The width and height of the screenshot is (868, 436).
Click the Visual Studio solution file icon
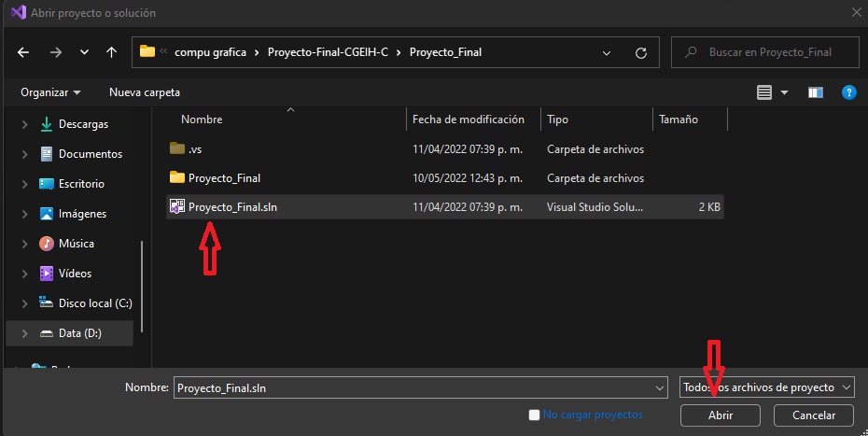click(177, 206)
